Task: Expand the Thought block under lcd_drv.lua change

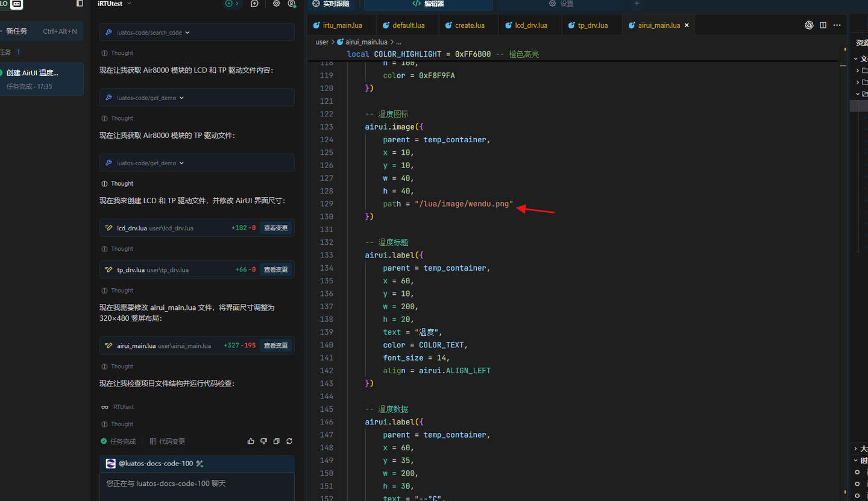Action: pos(118,248)
